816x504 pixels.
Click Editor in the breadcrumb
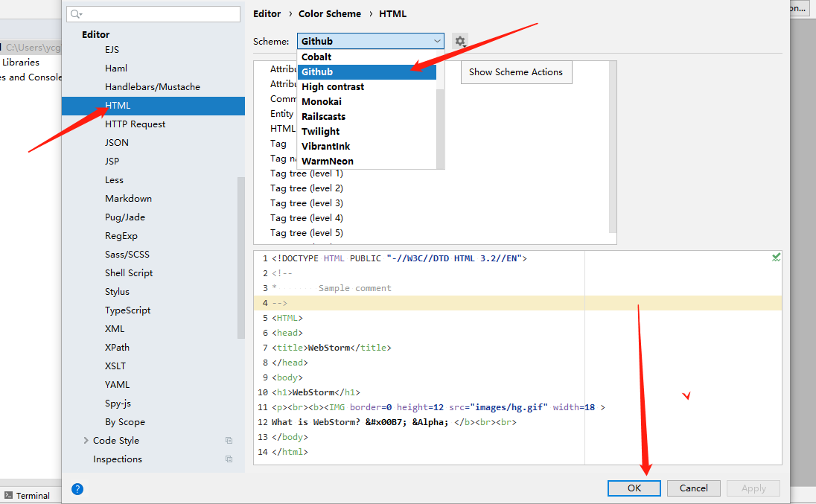pyautogui.click(x=267, y=14)
